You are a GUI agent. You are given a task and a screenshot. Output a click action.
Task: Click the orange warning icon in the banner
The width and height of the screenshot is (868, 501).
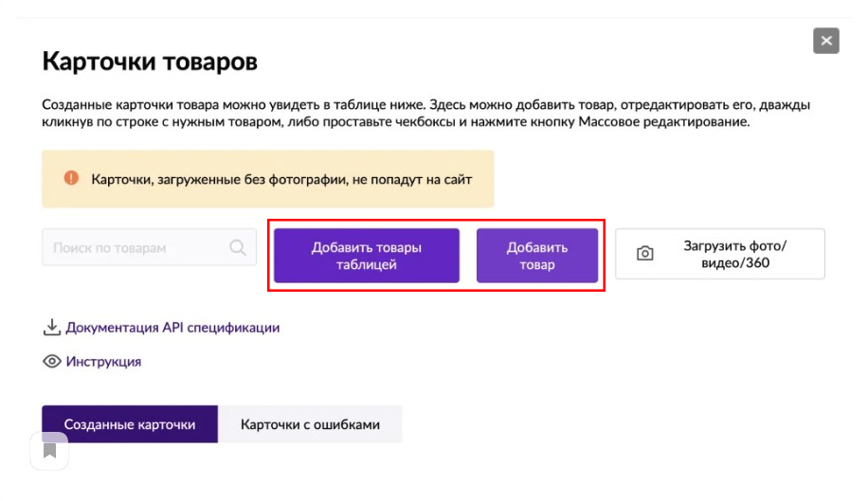71,178
